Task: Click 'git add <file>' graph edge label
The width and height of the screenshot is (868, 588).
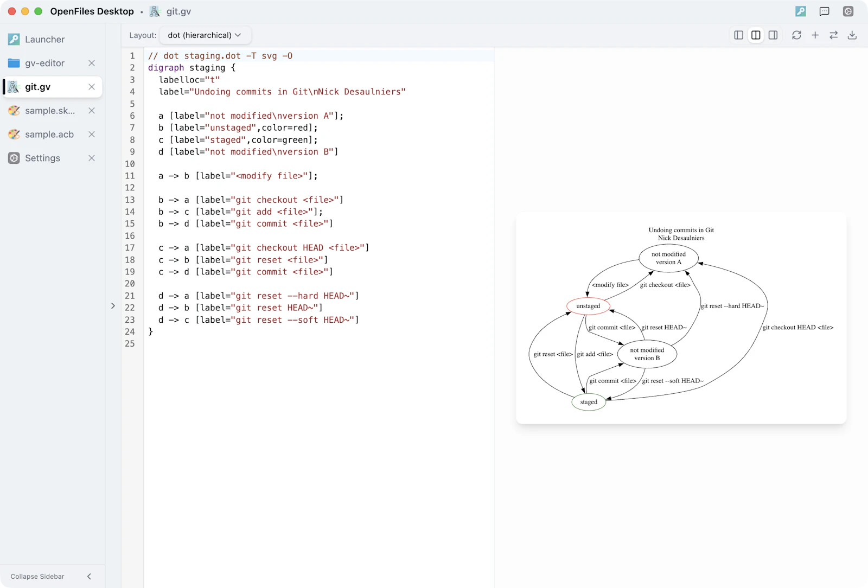Action: pos(595,354)
